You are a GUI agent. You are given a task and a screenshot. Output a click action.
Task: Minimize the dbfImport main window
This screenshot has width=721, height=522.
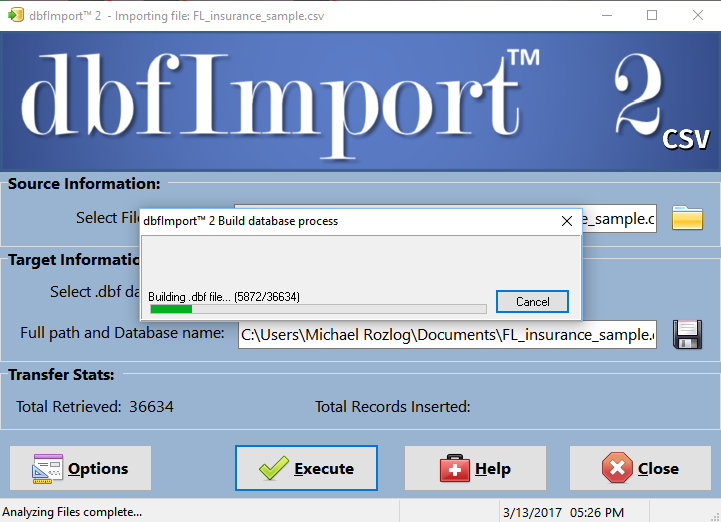(x=607, y=15)
